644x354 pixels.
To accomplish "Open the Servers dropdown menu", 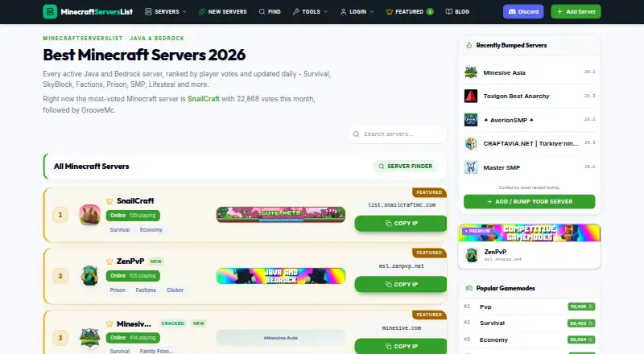I will [166, 11].
